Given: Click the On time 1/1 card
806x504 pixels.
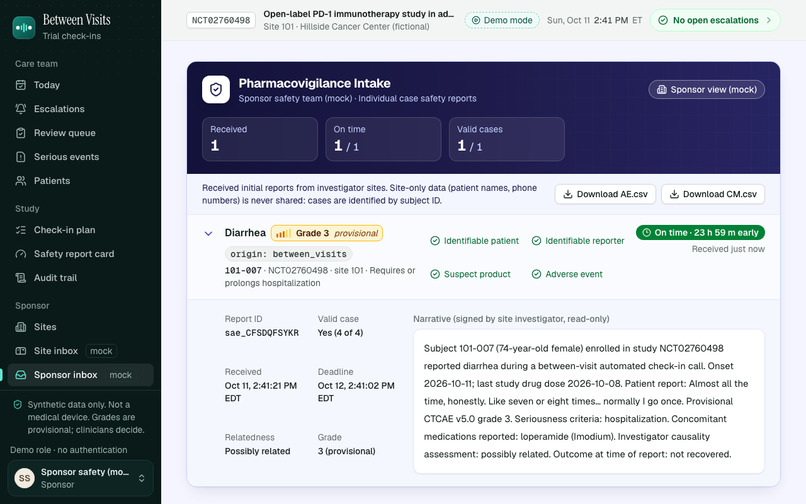Looking at the screenshot, I should click(x=383, y=139).
